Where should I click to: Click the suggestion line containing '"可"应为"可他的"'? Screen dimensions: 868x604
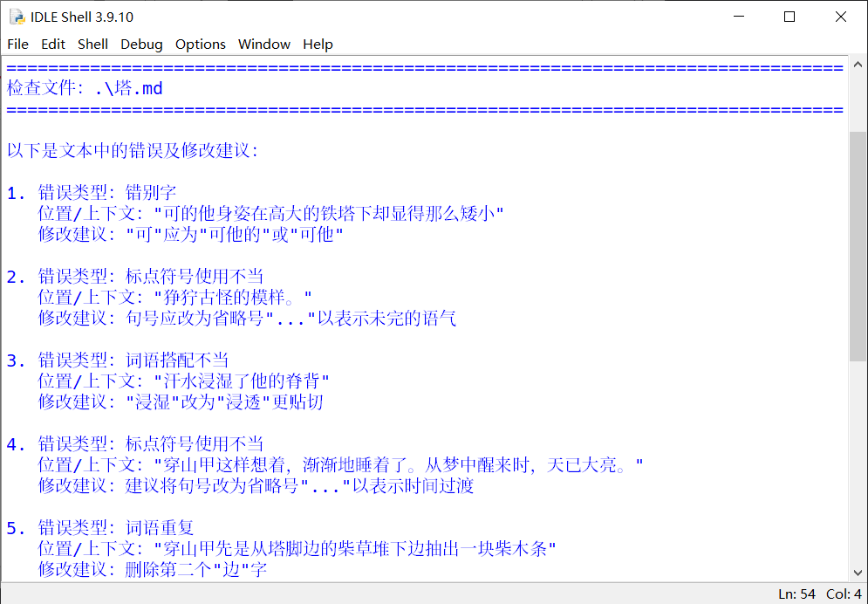[x=191, y=234]
